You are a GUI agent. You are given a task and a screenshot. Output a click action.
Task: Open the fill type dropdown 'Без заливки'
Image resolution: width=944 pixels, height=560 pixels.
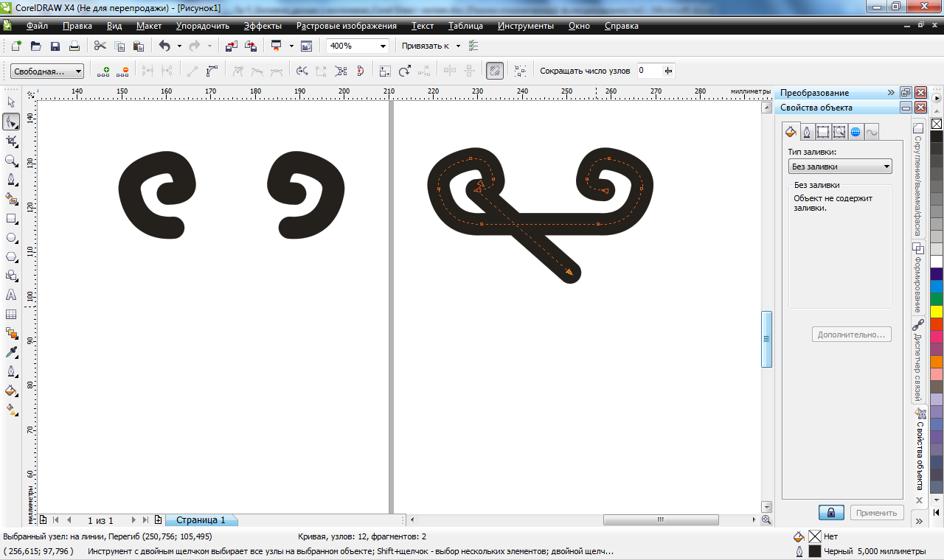(840, 167)
